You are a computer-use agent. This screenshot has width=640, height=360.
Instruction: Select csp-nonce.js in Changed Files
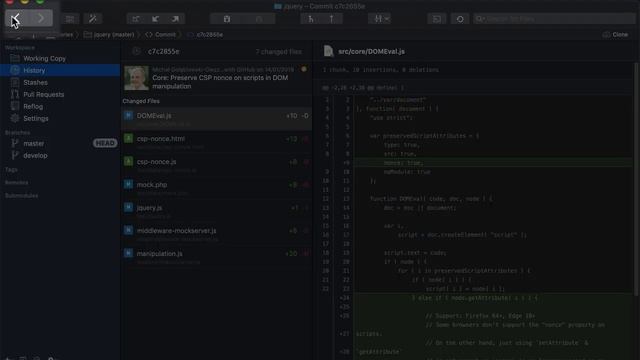[217, 164]
